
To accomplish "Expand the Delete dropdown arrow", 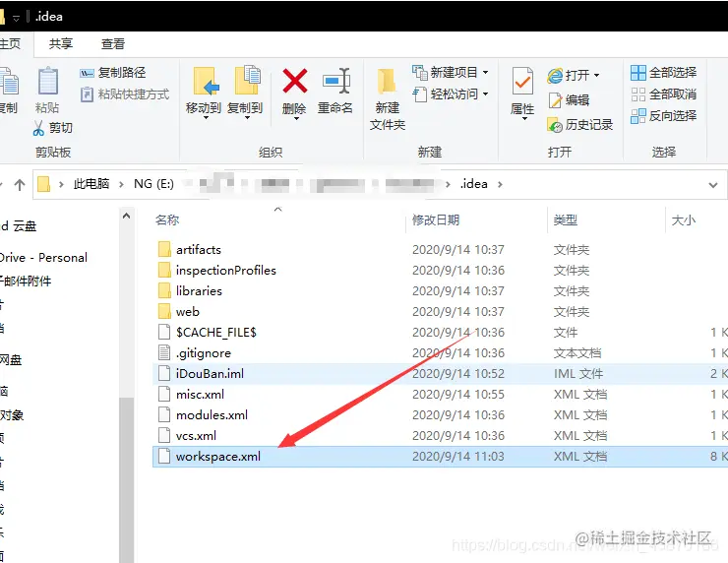I will [x=296, y=119].
